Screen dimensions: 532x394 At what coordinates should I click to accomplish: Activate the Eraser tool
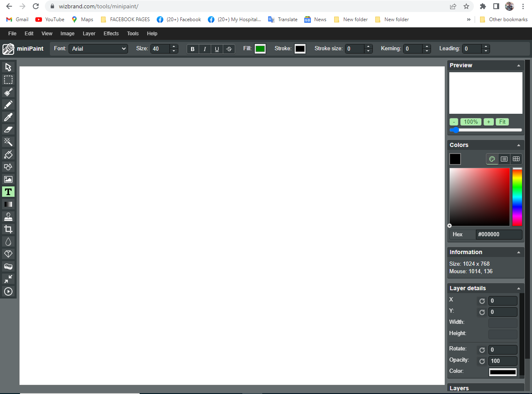[8, 130]
